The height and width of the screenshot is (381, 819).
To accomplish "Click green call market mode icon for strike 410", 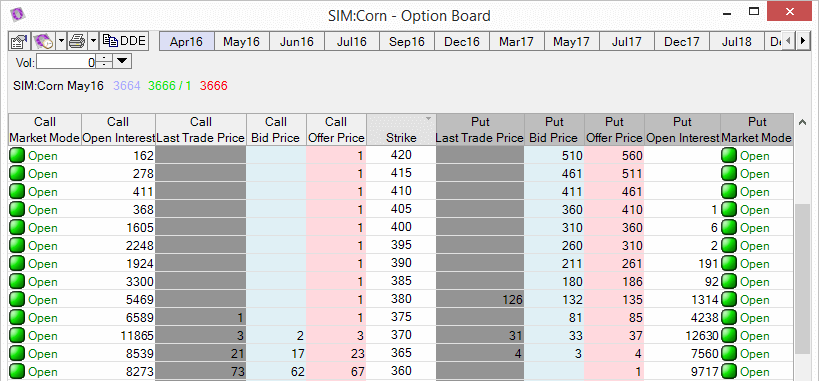I will (18, 191).
